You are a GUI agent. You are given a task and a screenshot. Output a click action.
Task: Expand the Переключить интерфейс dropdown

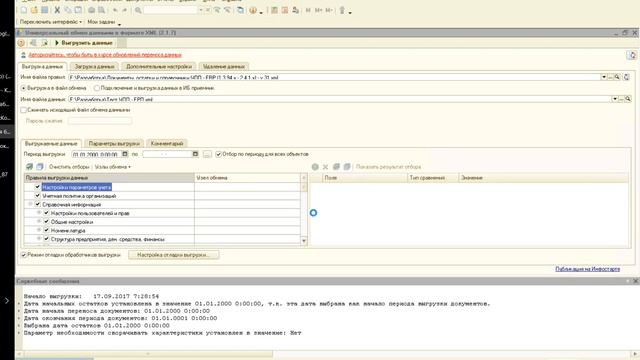tap(51, 22)
